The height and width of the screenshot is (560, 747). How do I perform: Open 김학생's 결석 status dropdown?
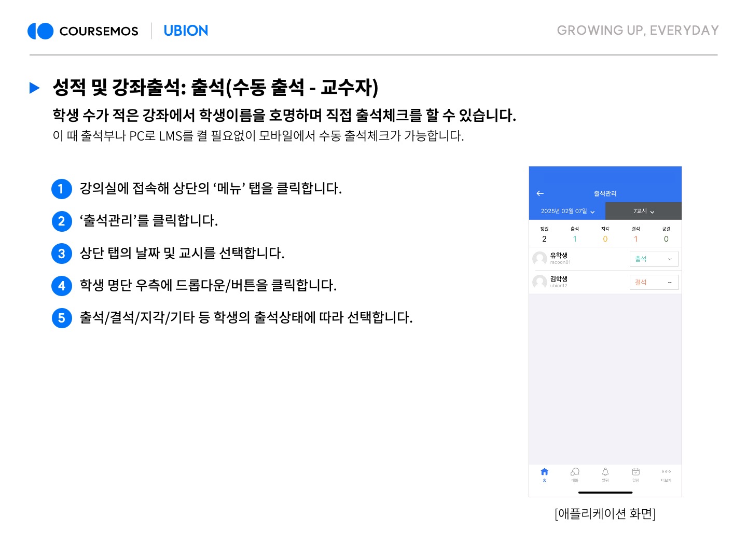(654, 283)
